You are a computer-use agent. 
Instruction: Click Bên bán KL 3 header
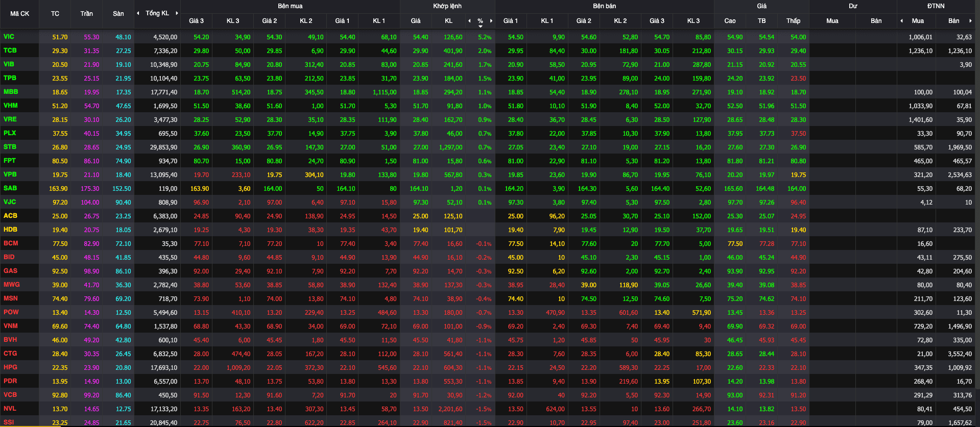tap(694, 21)
